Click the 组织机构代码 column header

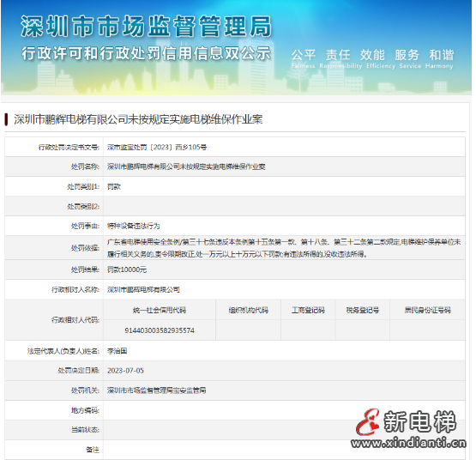click(249, 310)
